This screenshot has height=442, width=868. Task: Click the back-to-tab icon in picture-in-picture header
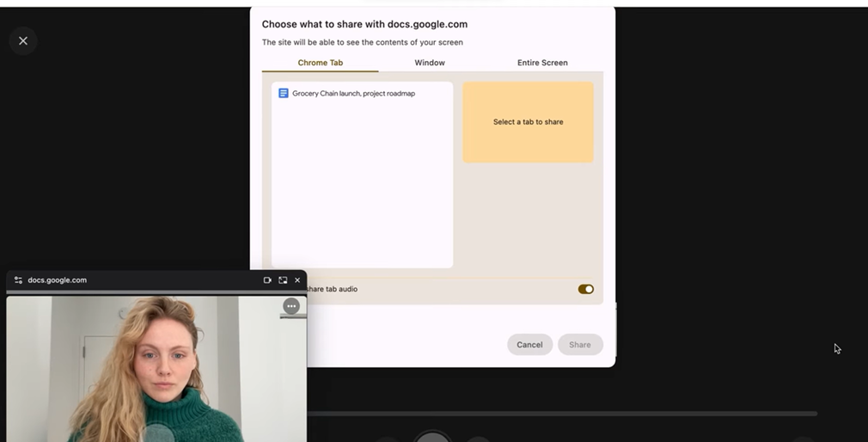pos(283,280)
